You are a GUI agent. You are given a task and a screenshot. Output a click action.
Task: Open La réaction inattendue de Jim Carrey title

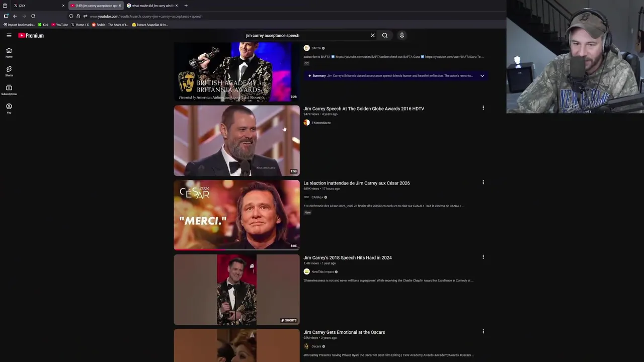tap(357, 183)
